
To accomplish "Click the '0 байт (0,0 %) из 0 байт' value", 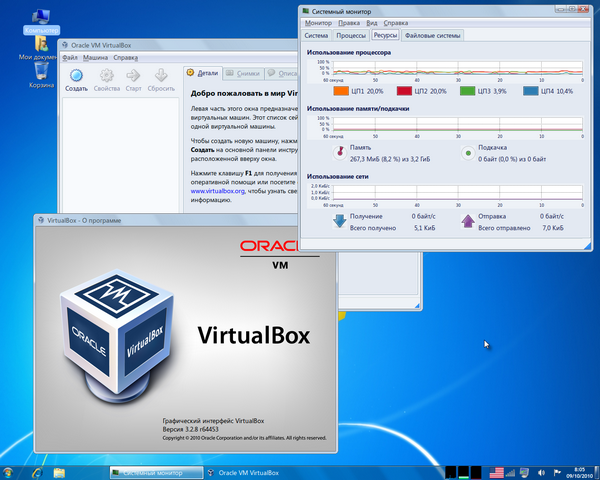I will (x=512, y=159).
